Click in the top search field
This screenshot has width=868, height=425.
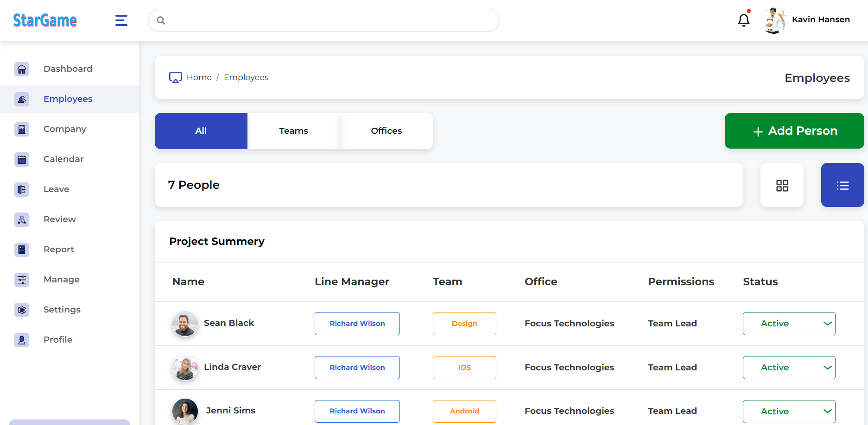(x=324, y=20)
